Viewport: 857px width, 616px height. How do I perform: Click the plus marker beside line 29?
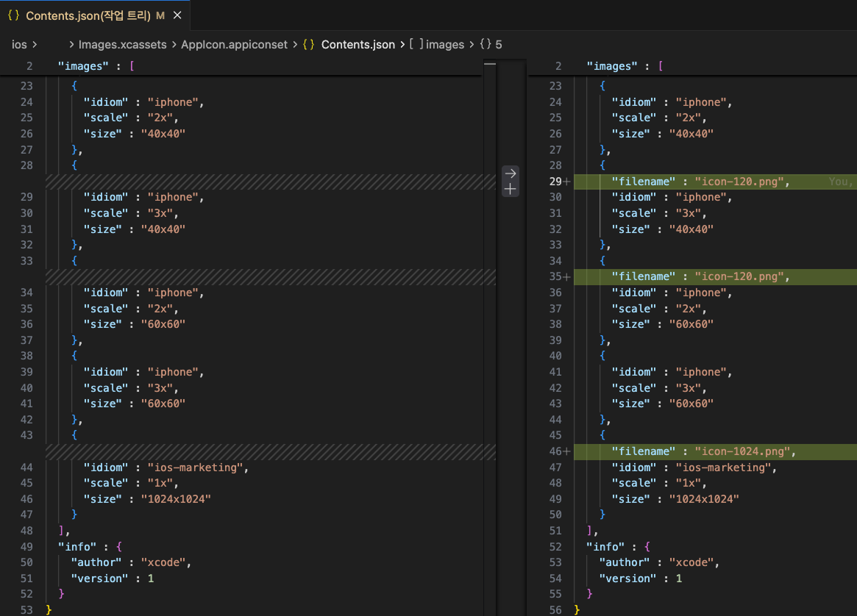click(567, 182)
